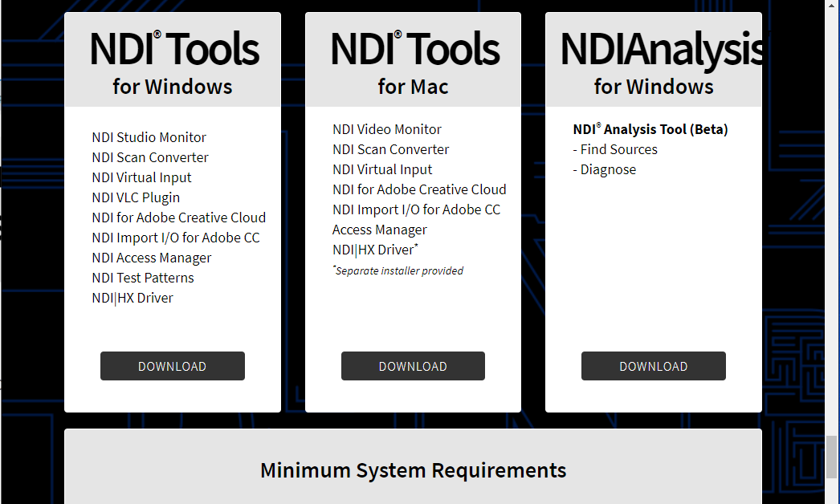Click "NDI Import I/O for Adobe CC" under Windows
This screenshot has height=504, width=840.
(176, 238)
